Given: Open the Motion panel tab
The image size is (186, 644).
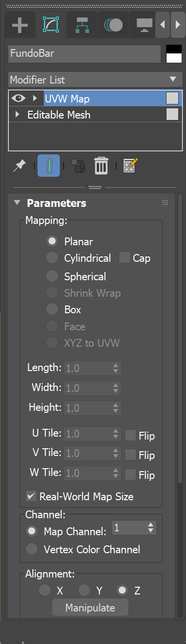Looking at the screenshot, I should click(x=113, y=24).
